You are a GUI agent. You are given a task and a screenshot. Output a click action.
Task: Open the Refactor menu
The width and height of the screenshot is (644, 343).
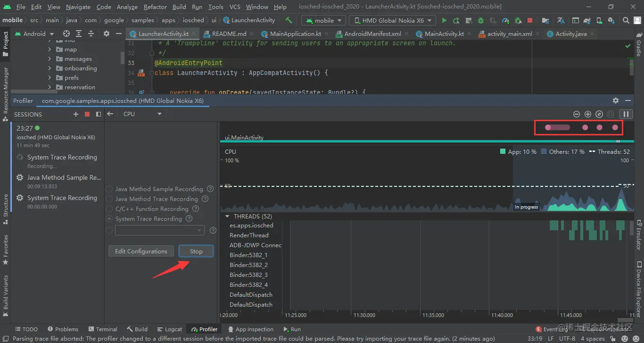[x=155, y=7]
